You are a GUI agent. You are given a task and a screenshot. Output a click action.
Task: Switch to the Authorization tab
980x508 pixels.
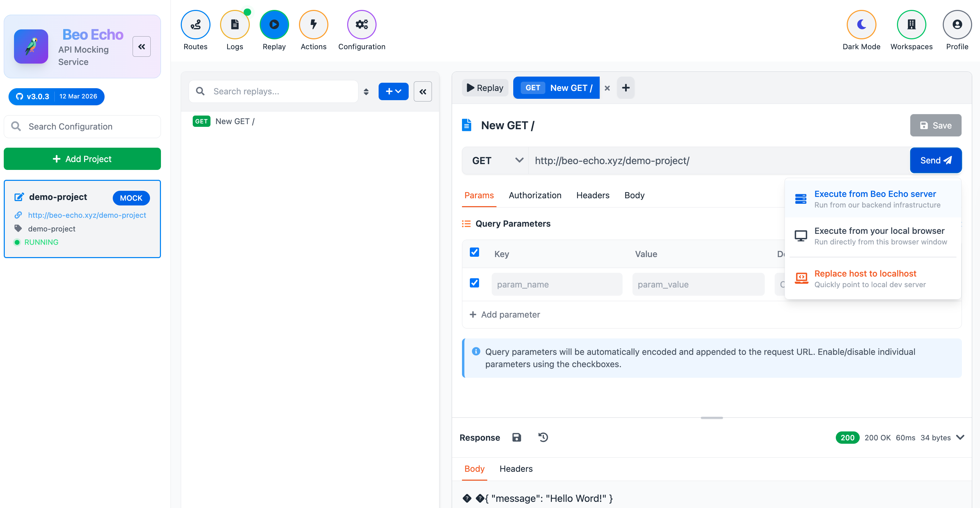point(534,195)
